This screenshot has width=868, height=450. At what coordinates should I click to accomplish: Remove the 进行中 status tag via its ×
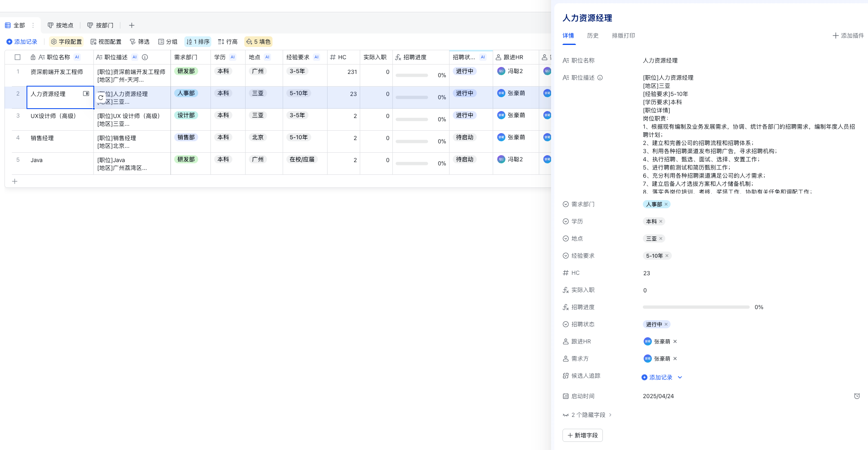(x=666, y=324)
